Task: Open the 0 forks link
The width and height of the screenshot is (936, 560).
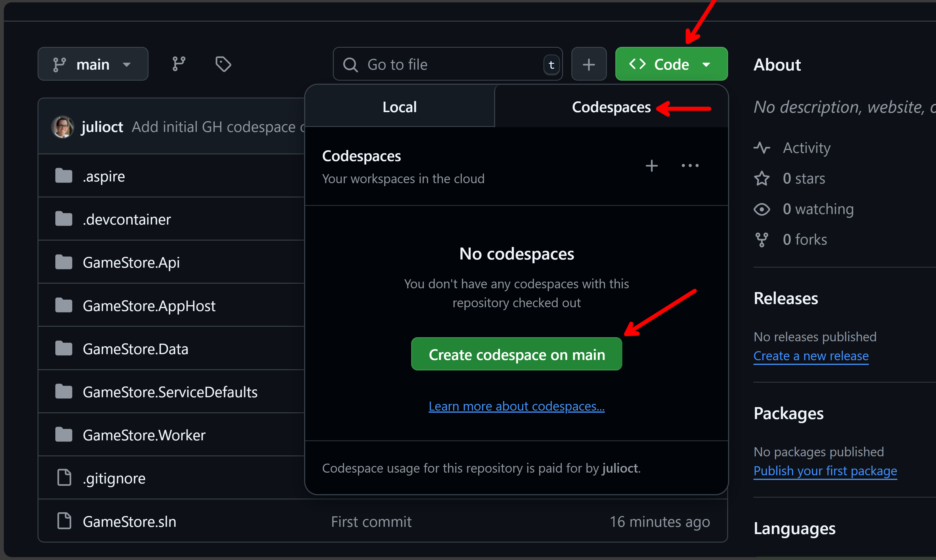Action: [x=805, y=240]
